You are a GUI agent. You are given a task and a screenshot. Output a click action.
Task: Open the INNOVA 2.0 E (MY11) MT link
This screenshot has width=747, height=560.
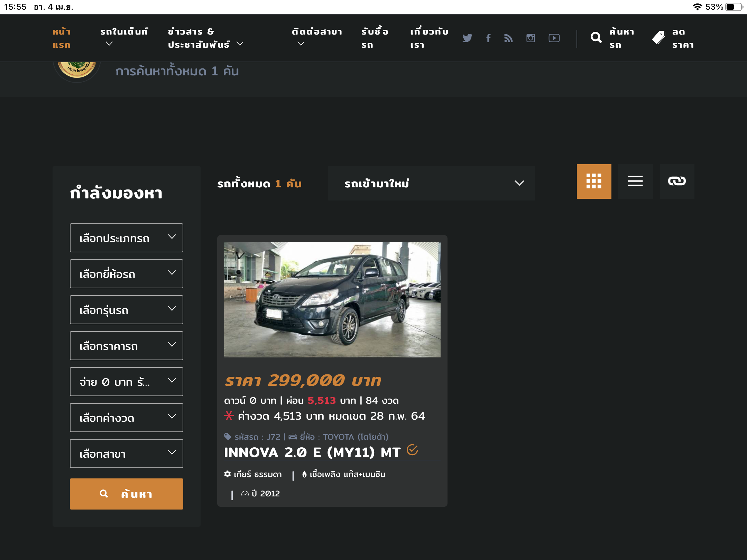pyautogui.click(x=312, y=452)
